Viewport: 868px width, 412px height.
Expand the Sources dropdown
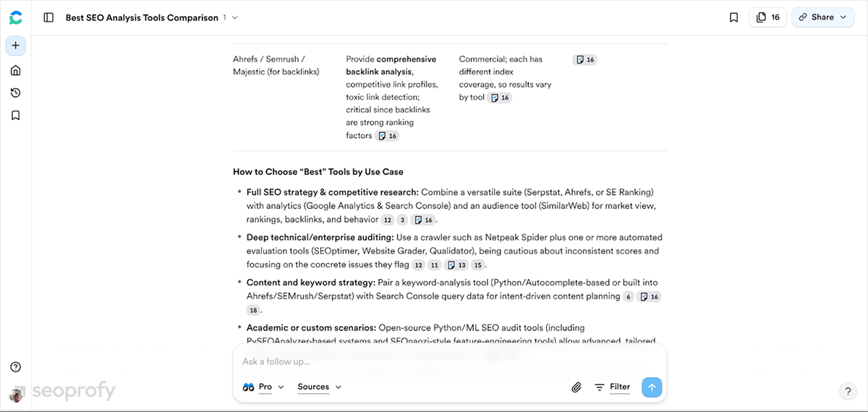pyautogui.click(x=319, y=387)
